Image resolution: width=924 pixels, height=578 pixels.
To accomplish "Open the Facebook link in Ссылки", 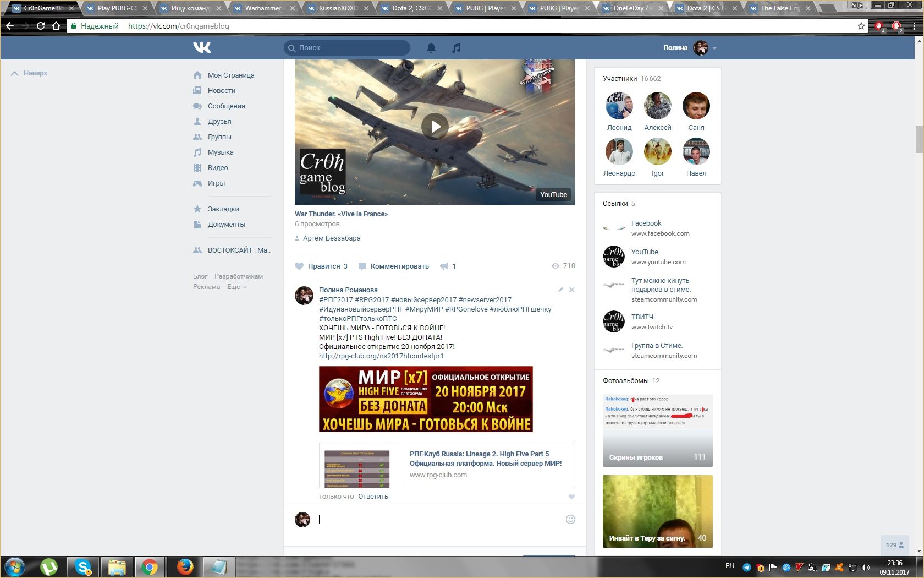I will pos(646,223).
